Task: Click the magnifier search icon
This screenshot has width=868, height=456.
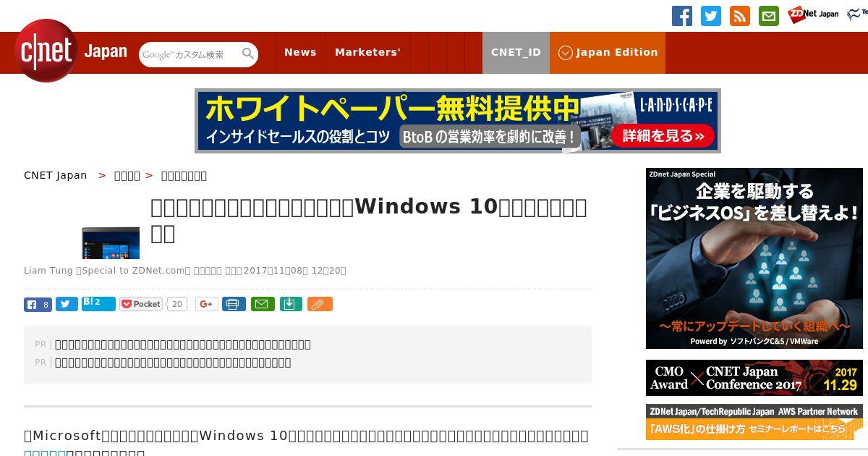Action: (x=248, y=54)
